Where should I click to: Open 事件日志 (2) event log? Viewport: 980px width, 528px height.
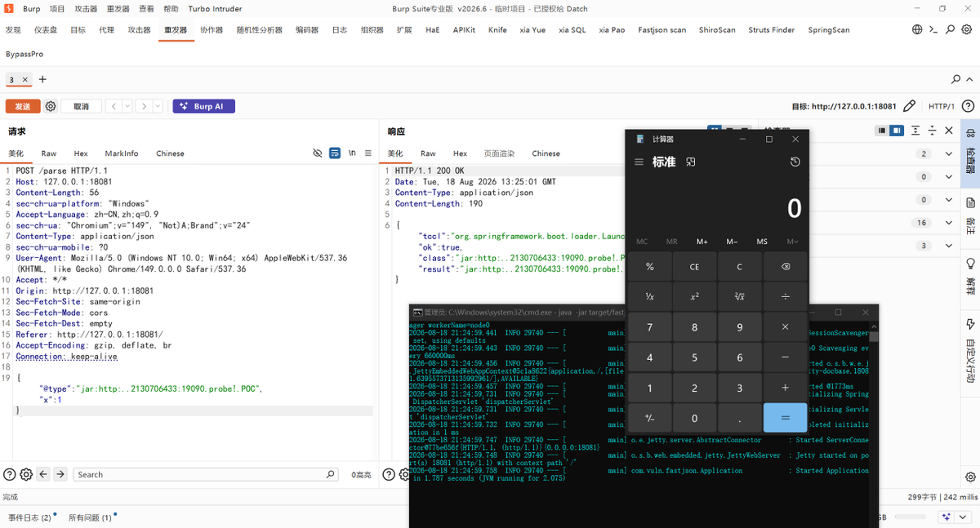[x=30, y=517]
